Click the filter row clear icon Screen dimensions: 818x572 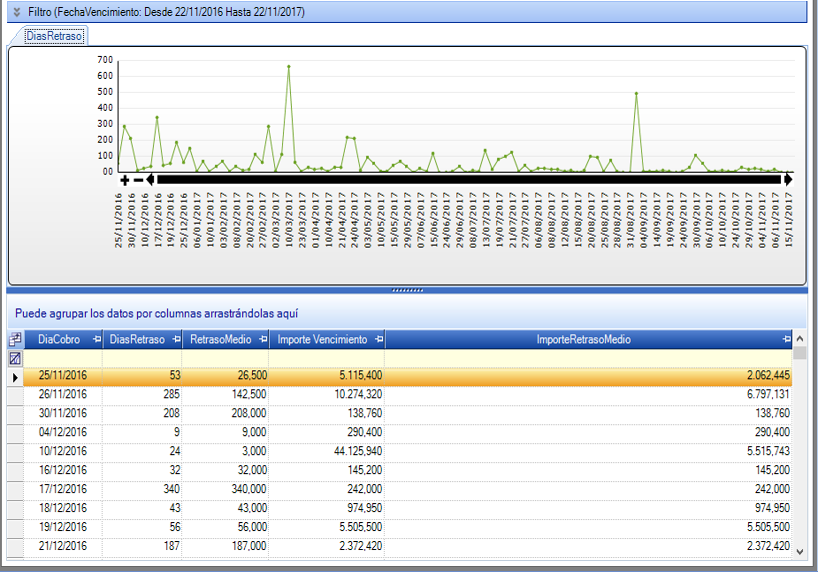15,359
